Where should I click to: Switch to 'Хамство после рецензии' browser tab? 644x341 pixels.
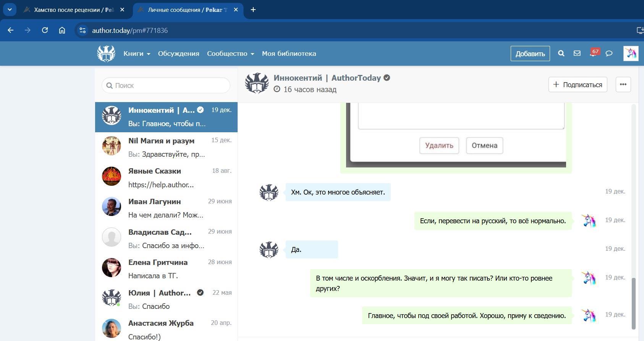74,10
